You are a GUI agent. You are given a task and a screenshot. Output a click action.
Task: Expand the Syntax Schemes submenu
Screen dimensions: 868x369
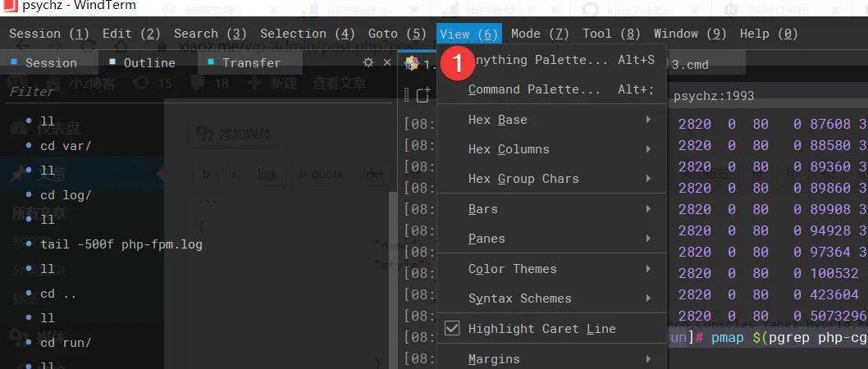coord(552,298)
